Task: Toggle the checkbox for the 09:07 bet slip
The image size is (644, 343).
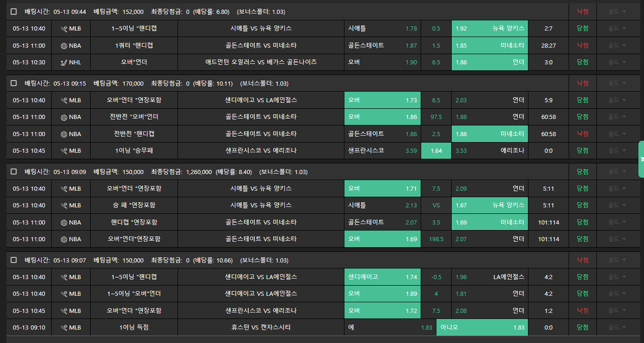Action: coord(14,260)
